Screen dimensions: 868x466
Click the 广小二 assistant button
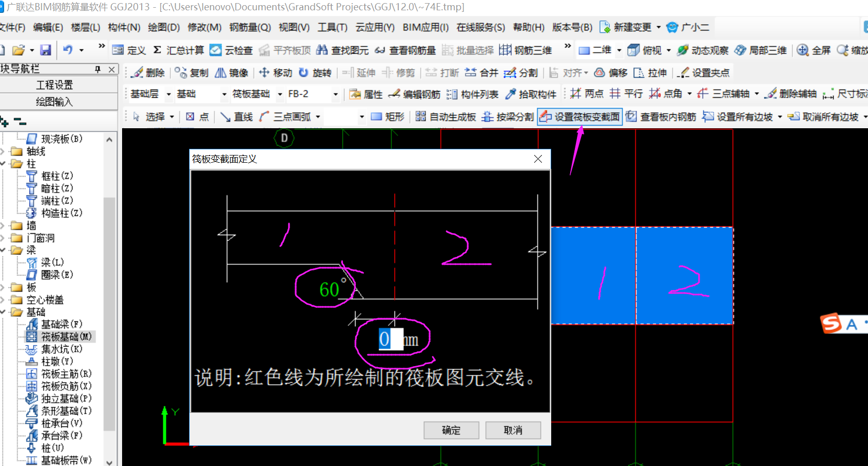[x=688, y=27]
